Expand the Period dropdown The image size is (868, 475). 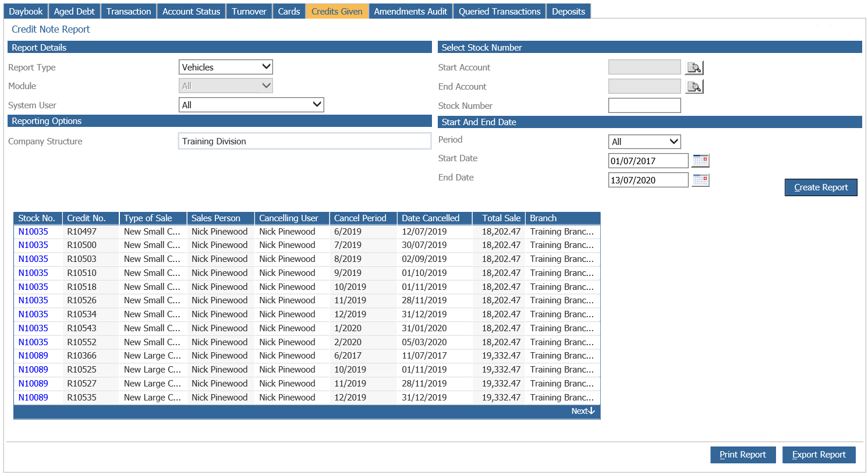644,141
